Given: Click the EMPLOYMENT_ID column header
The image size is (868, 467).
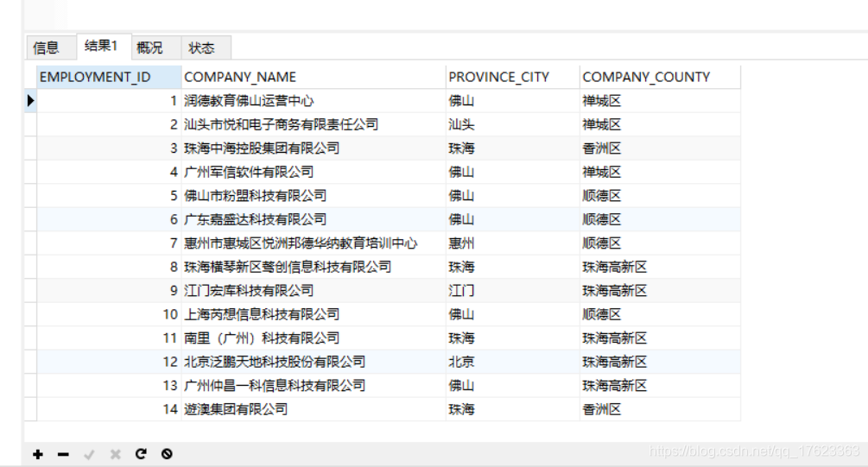Looking at the screenshot, I should [x=109, y=77].
